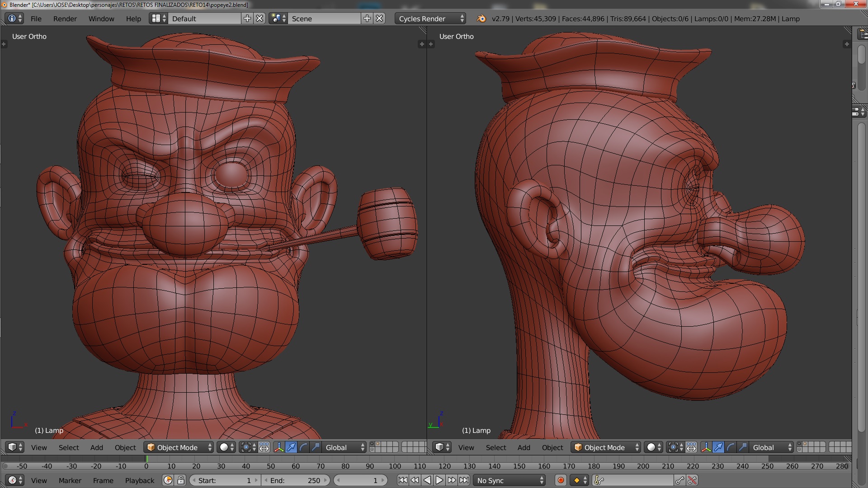Open the Window menu

click(101, 19)
